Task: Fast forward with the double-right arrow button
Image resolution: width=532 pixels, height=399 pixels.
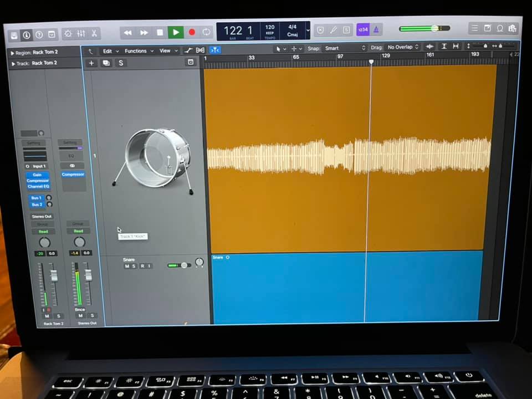Action: (144, 32)
